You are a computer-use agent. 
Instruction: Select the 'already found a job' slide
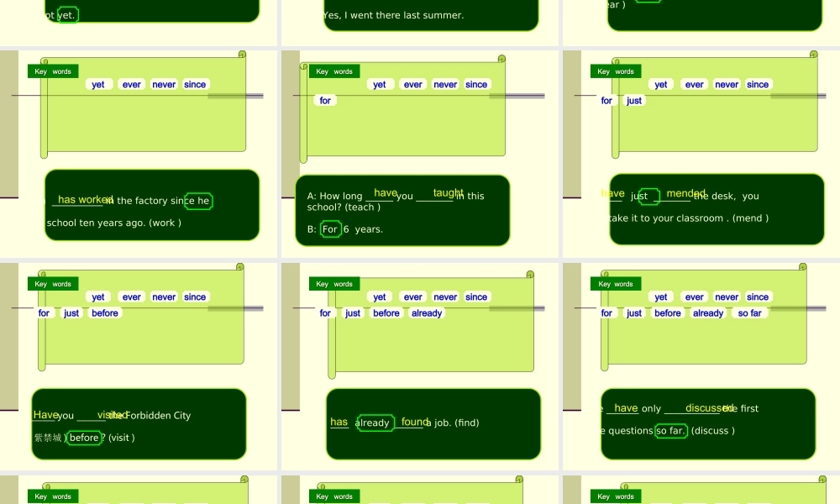pos(419,366)
